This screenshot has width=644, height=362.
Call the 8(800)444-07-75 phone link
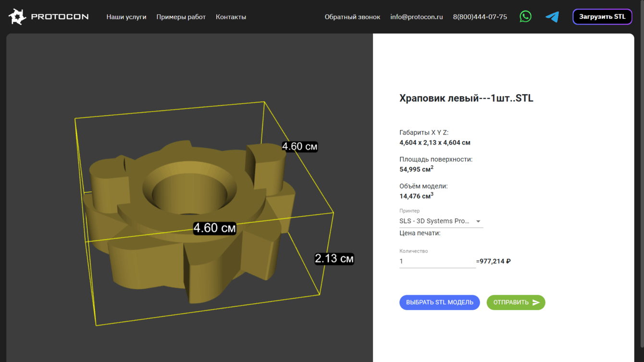pyautogui.click(x=480, y=17)
